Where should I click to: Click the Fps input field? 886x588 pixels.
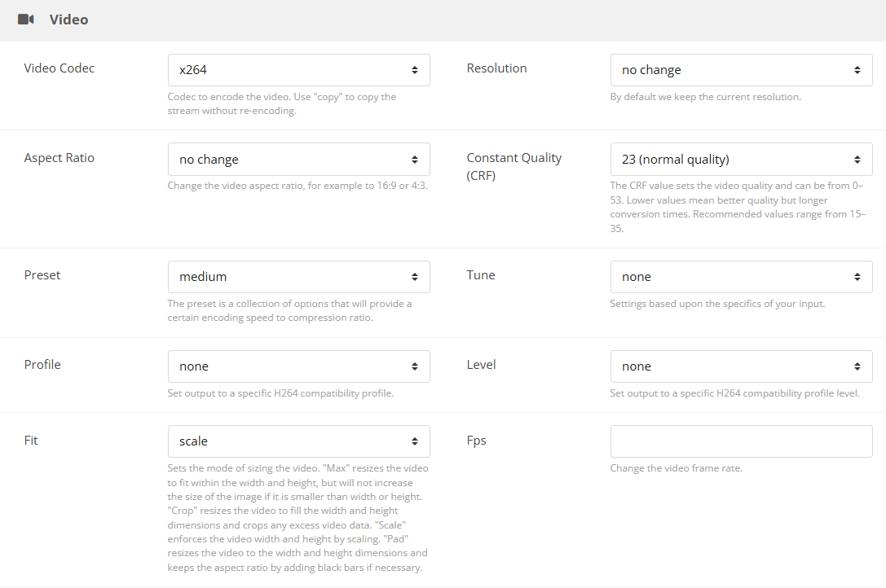[742, 441]
